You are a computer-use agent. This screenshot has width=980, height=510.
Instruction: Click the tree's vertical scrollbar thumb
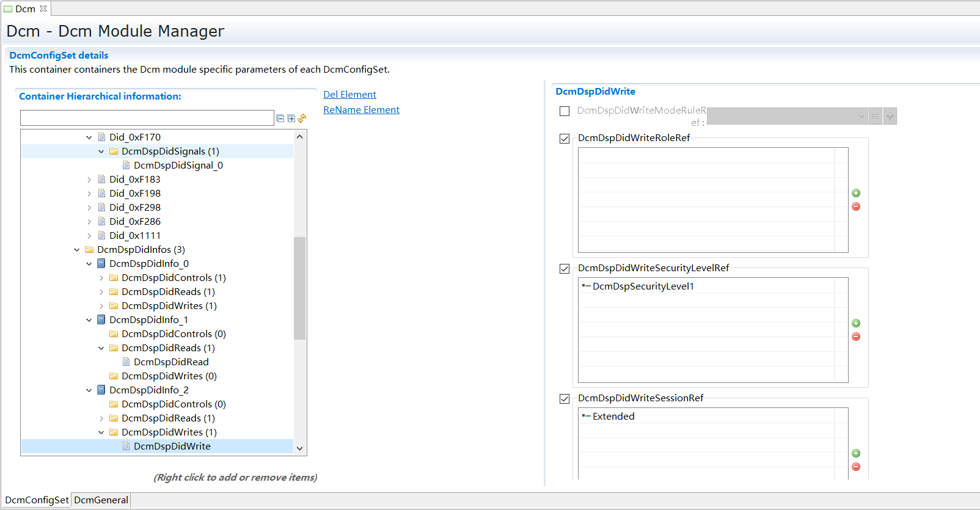tap(299, 287)
